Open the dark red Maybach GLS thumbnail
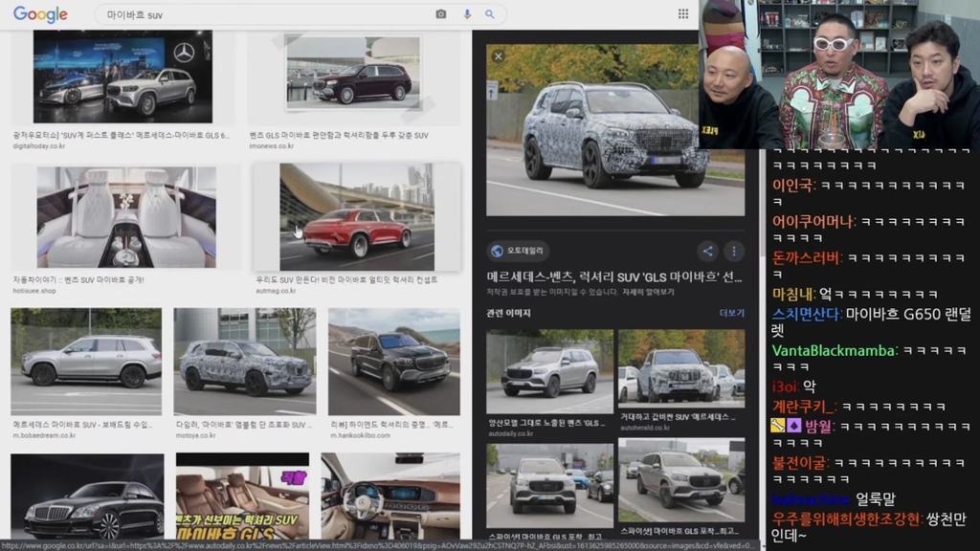Image resolution: width=980 pixels, height=551 pixels. [353, 73]
